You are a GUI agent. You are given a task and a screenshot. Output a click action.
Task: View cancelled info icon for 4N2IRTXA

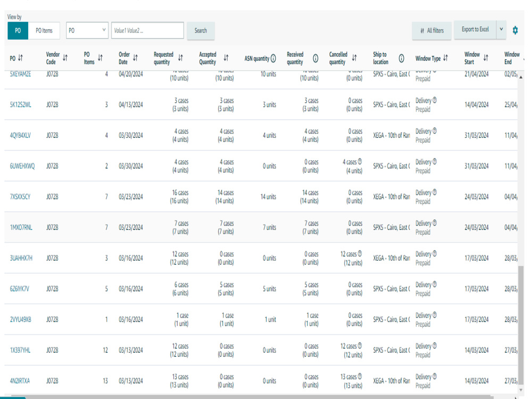(360, 376)
